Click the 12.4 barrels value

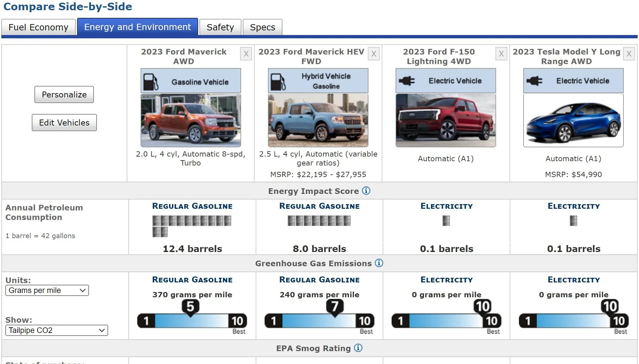192,249
